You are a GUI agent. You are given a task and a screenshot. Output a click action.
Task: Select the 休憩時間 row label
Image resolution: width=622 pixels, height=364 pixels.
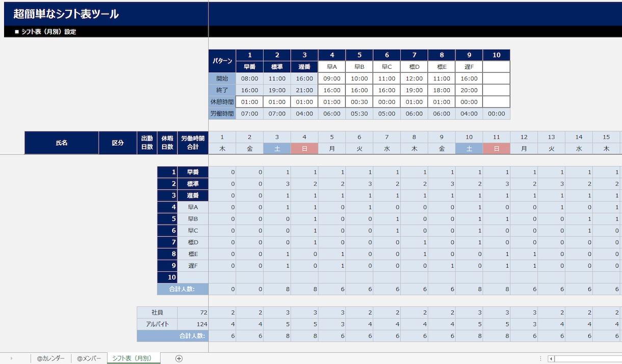(x=222, y=102)
